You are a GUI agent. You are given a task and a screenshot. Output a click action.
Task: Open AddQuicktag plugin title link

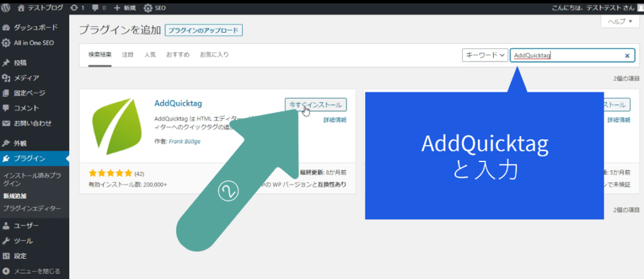pyautogui.click(x=178, y=102)
